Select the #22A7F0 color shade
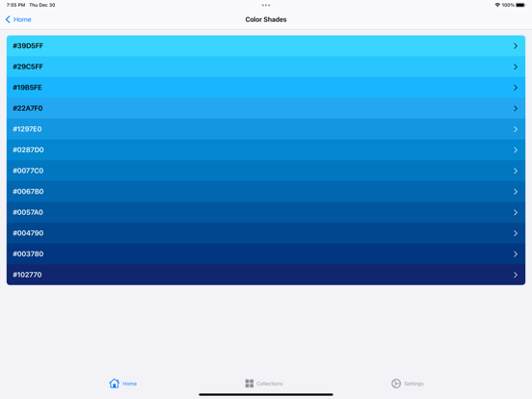 [x=266, y=108]
